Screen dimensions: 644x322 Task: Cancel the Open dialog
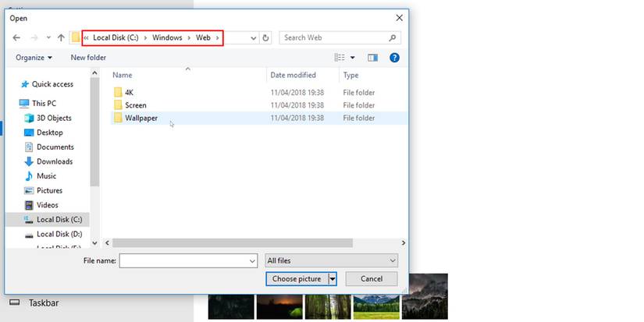[x=372, y=279]
